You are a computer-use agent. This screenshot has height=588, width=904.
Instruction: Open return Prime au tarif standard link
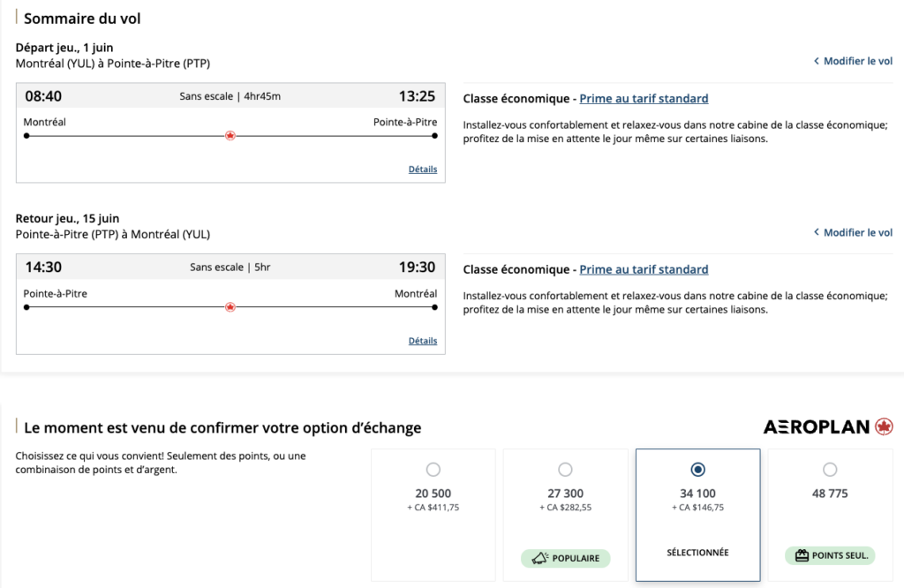click(644, 269)
